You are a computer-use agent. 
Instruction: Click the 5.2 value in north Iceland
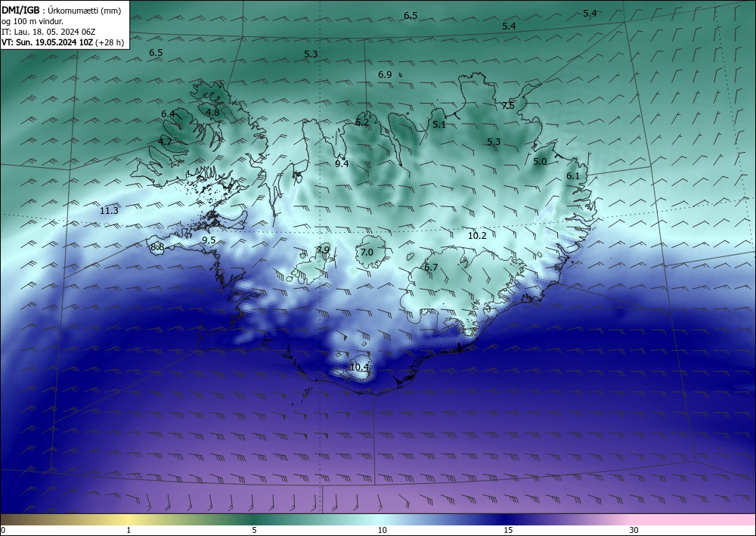(362, 122)
